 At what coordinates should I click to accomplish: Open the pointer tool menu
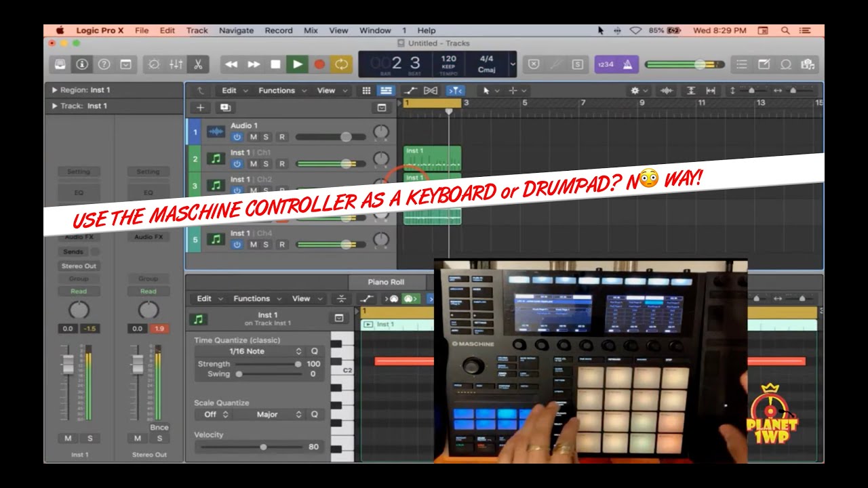click(x=490, y=90)
